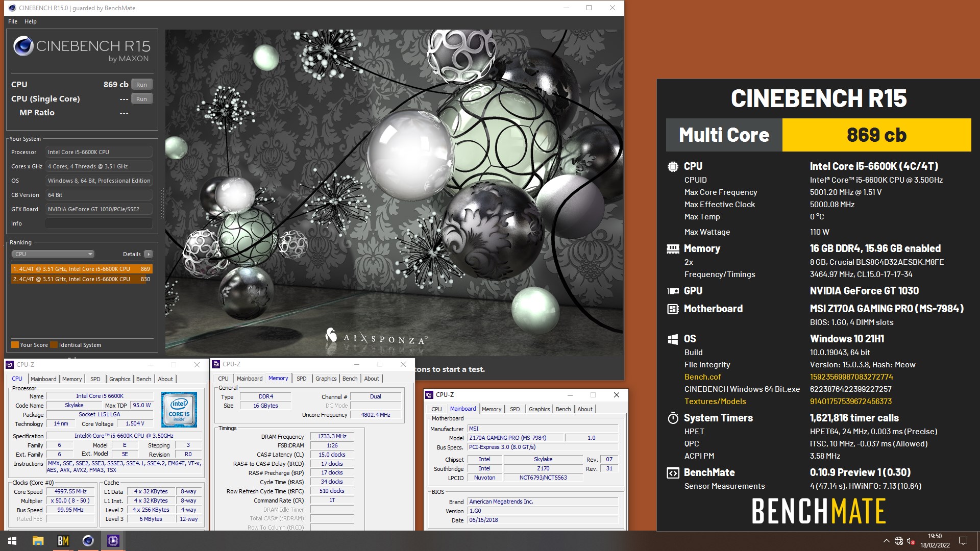This screenshot has height=551, width=980.
Task: Select the first ranking entry scoring 869
Action: pos(82,269)
